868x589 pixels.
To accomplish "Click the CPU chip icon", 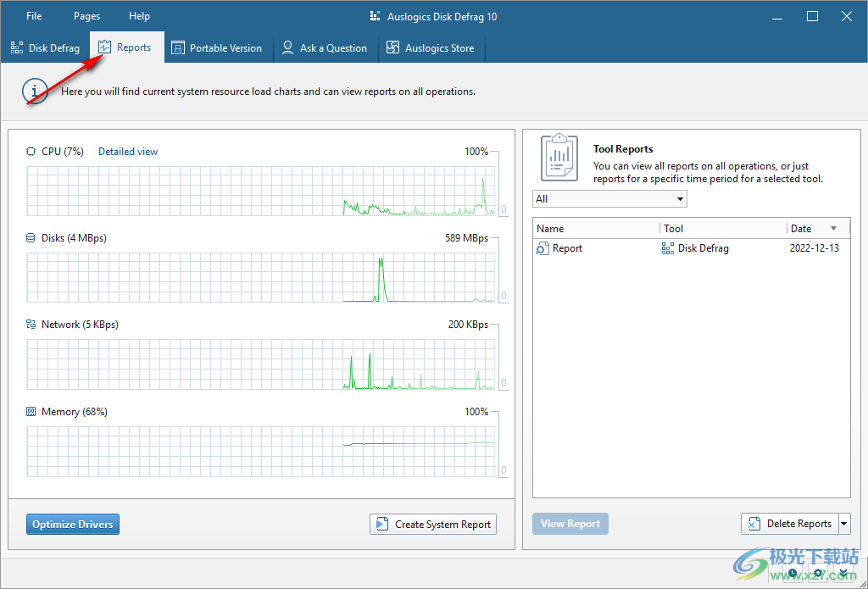I will click(x=31, y=151).
